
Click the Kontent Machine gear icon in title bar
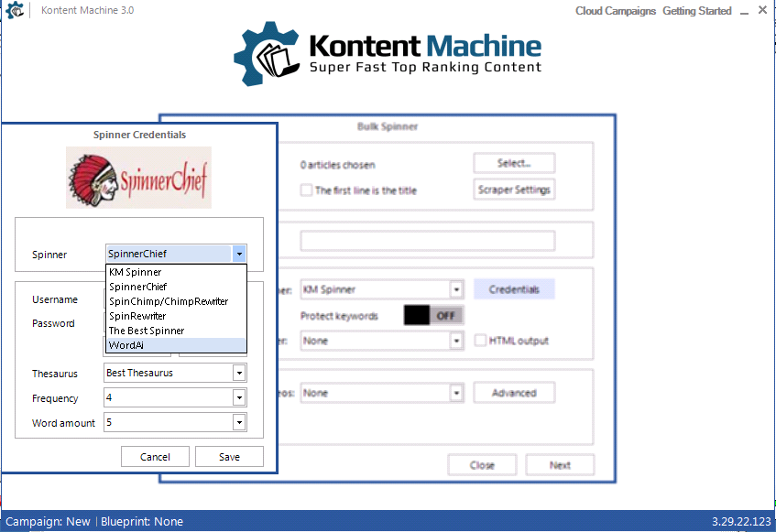click(x=16, y=11)
